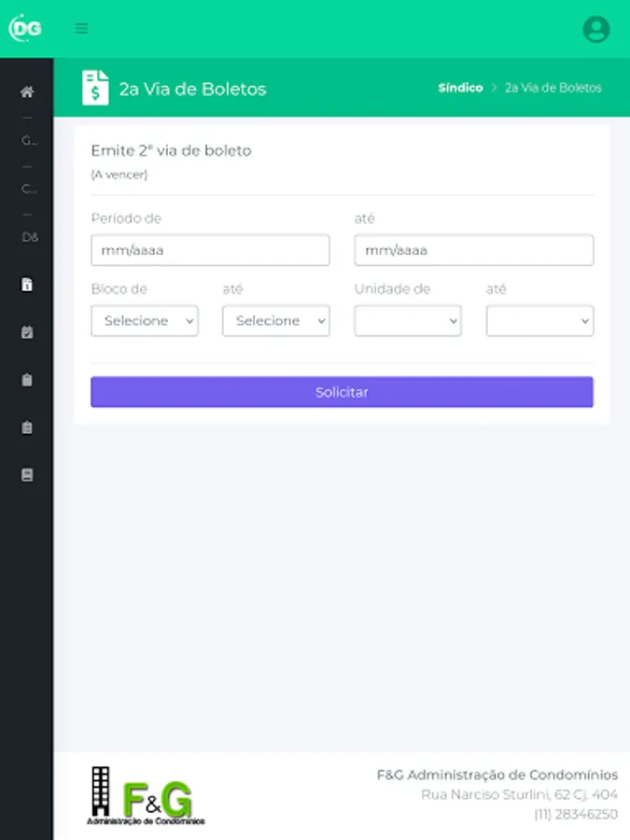Click the F&G footer logo
630x840 pixels.
tap(146, 795)
